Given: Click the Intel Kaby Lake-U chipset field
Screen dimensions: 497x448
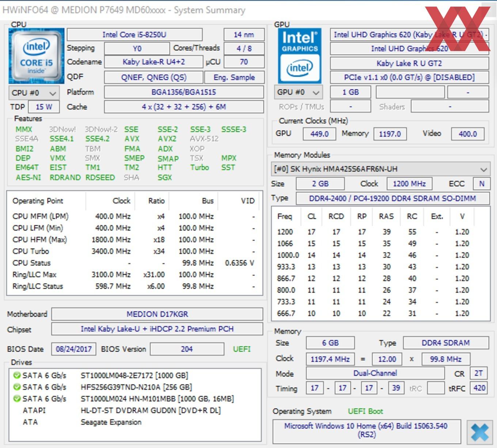Looking at the screenshot, I should tap(157, 329).
